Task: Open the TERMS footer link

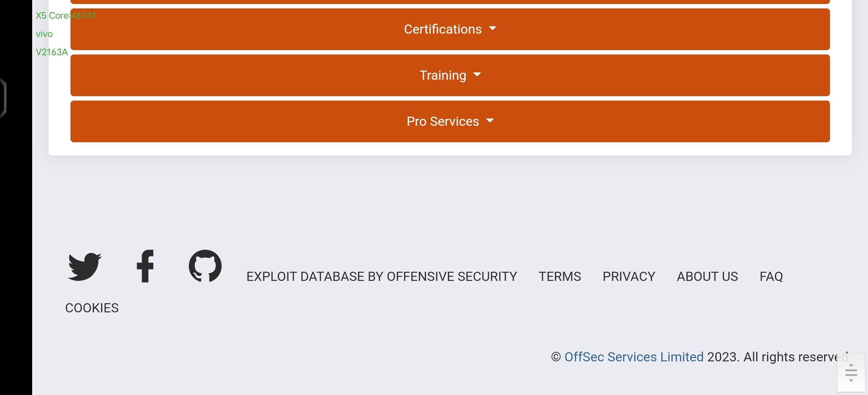Action: (560, 276)
